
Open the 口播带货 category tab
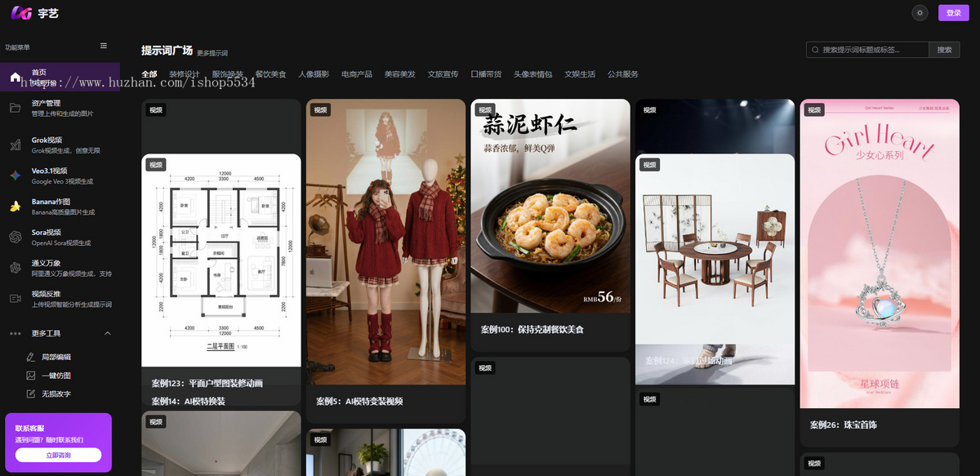click(486, 74)
